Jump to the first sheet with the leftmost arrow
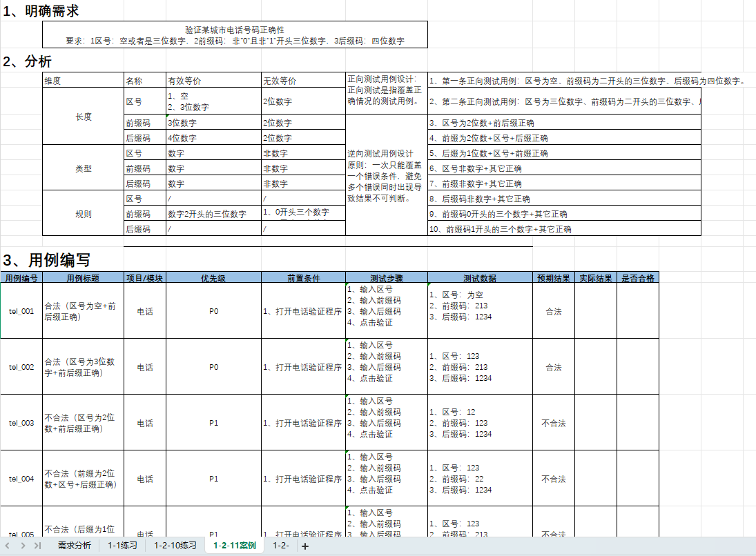The image size is (756, 556). 7,545
